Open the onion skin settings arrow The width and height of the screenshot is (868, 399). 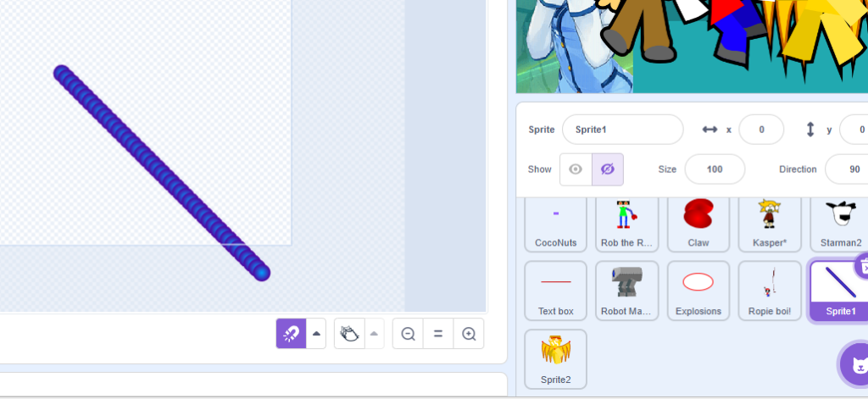click(375, 334)
